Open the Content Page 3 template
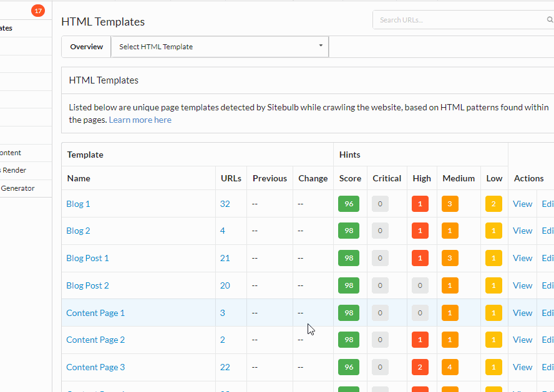 point(95,367)
